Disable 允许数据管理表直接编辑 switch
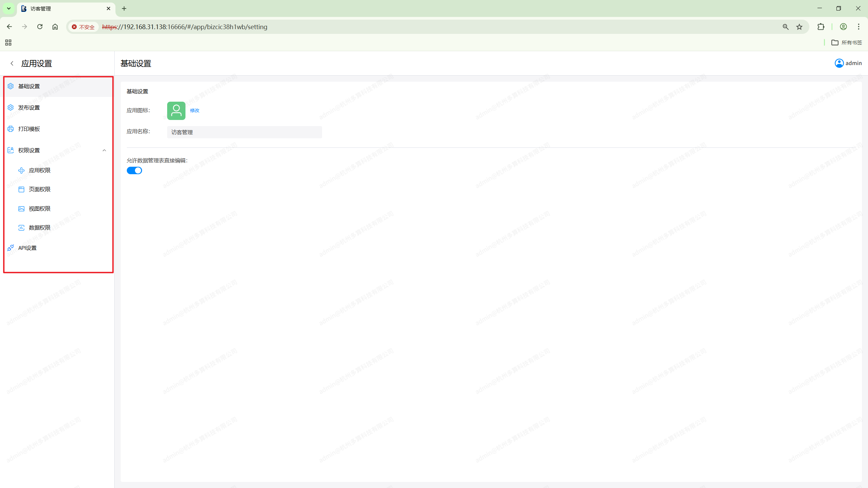868x488 pixels. click(134, 170)
